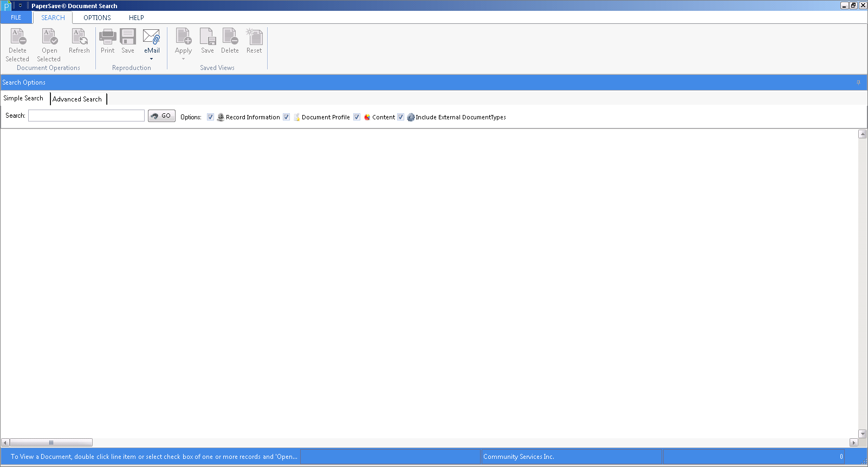Viewport: 868px width, 467px height.
Task: Click the eMail envelope icon
Action: [151, 36]
